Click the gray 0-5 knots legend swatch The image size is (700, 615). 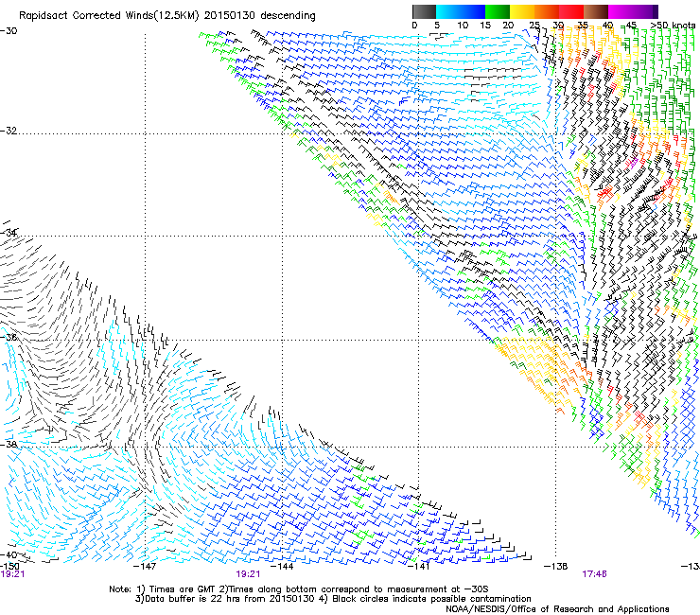(424, 11)
